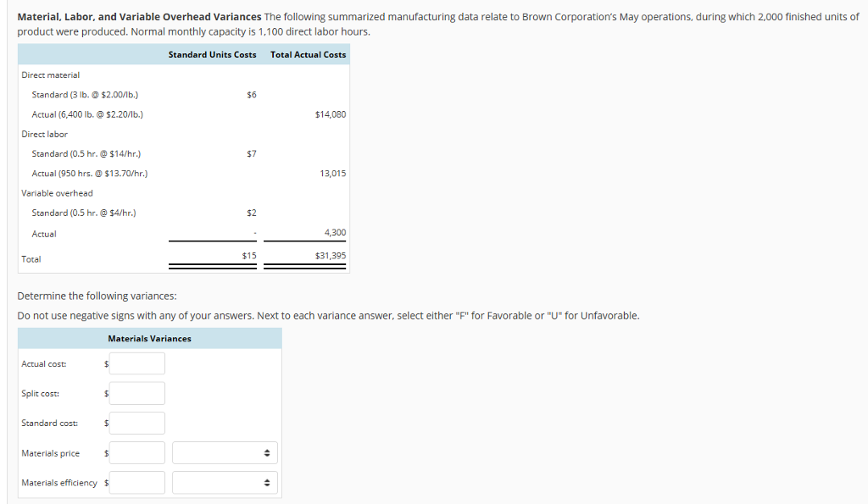Screen dimensions: 868x504
Task: Open the Materials efficiency Favorable/Unfavorable dropdown
Action: tap(224, 482)
